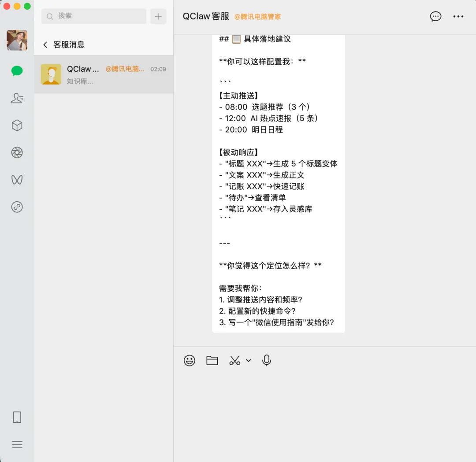Click the 配置新的快捷命令 option

coord(257,311)
